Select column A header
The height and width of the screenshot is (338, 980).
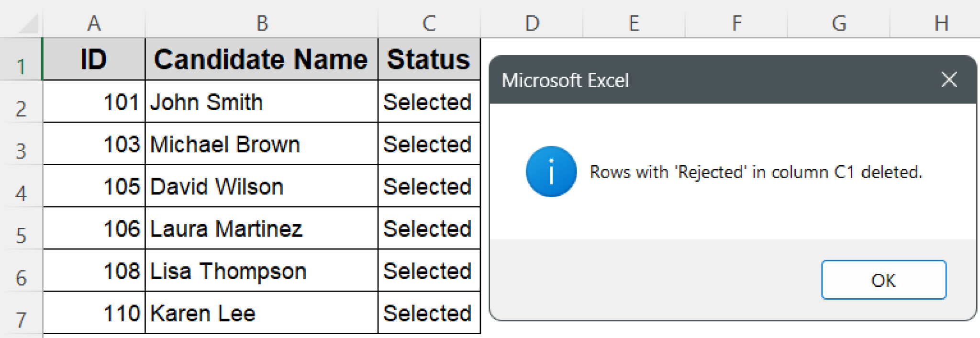94,23
